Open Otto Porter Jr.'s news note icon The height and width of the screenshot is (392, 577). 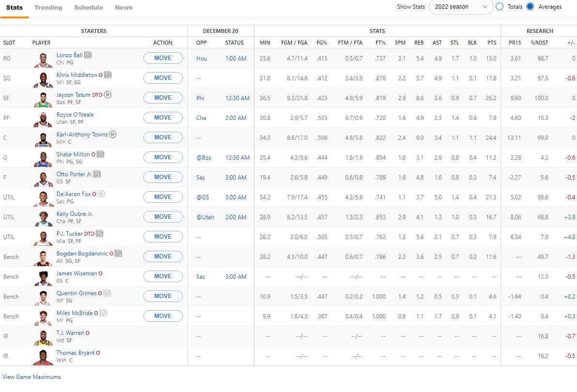(97, 174)
